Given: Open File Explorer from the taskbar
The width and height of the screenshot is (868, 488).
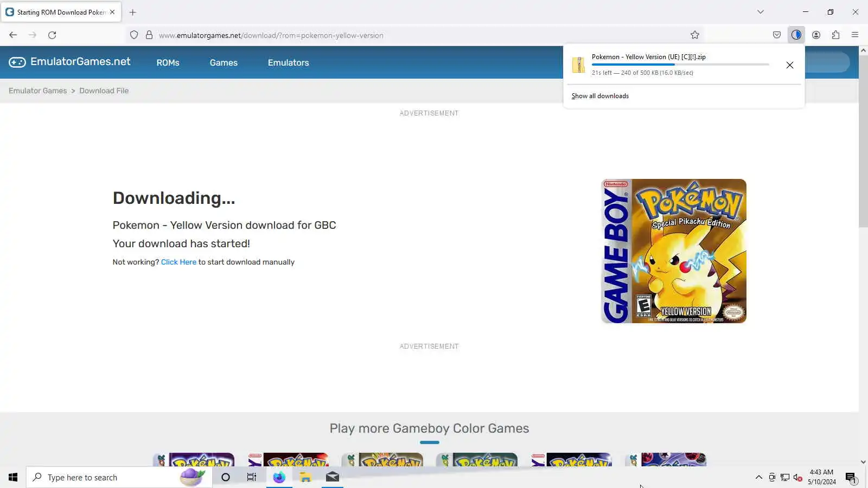Looking at the screenshot, I should click(x=305, y=477).
